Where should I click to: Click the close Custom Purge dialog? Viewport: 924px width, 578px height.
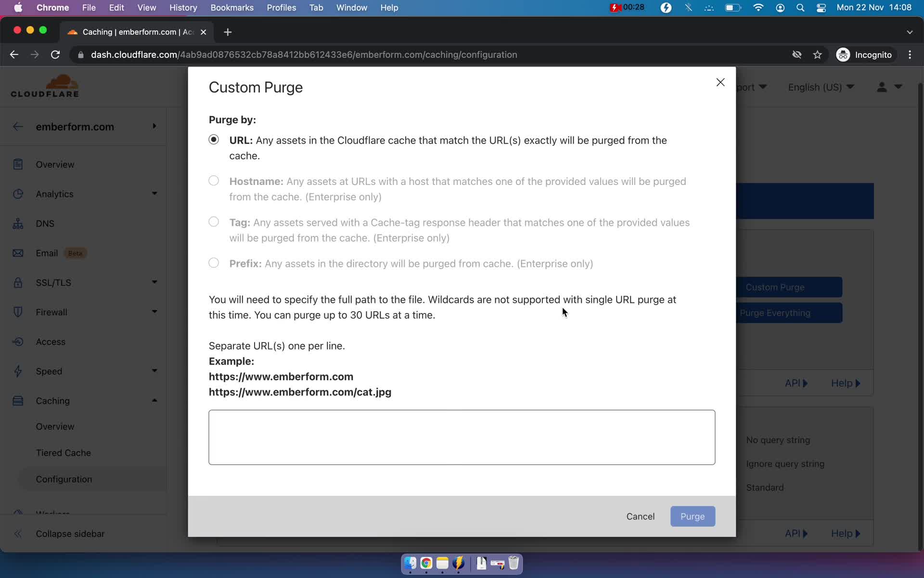tap(720, 82)
